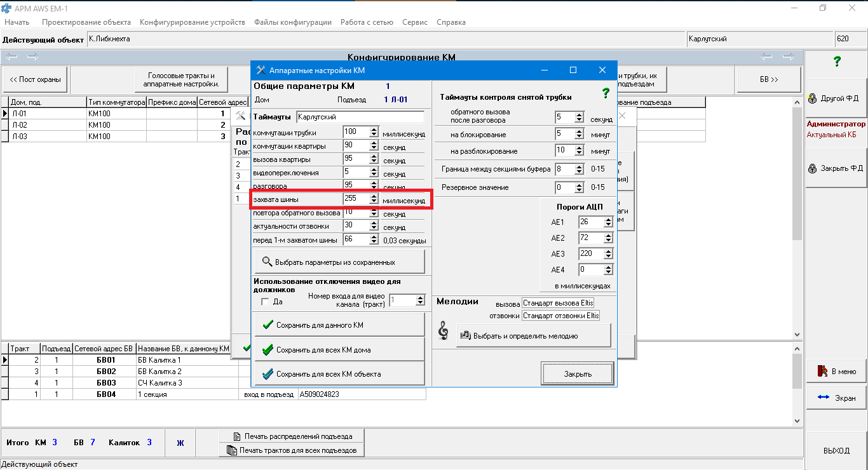Click Выбрать параметры из сохраненных

(x=339, y=262)
